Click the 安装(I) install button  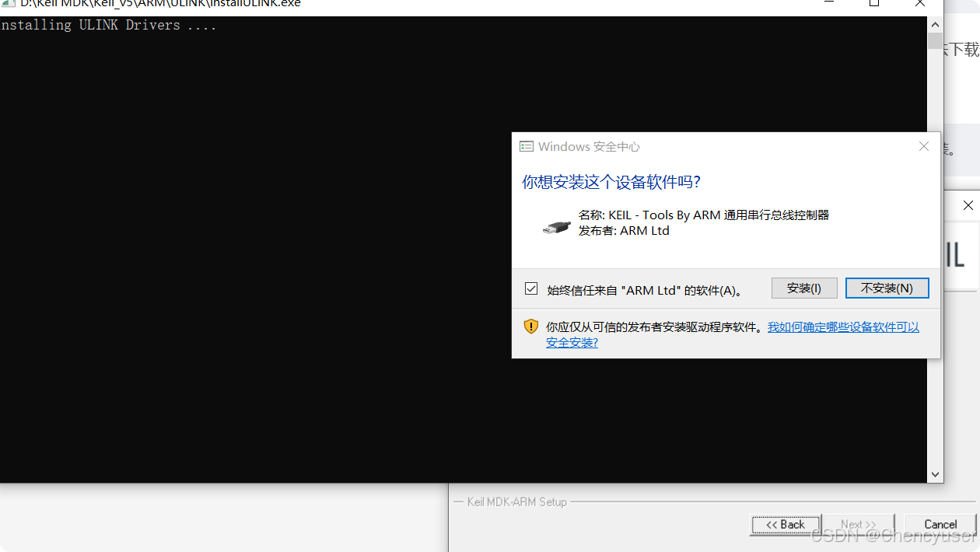[x=804, y=288]
